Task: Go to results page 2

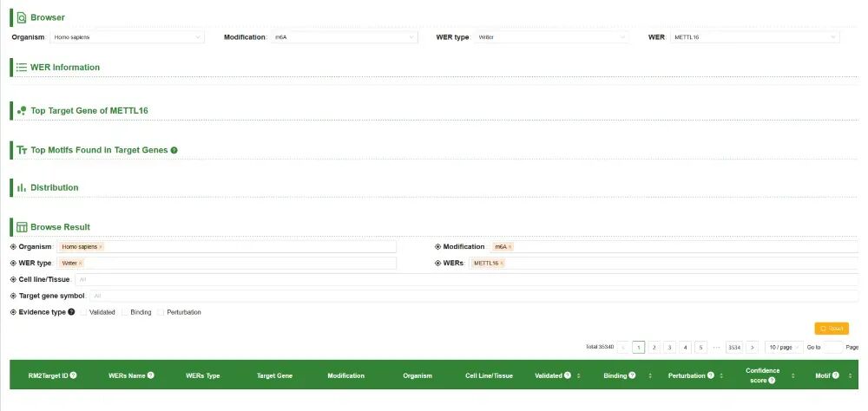Action: pos(654,348)
